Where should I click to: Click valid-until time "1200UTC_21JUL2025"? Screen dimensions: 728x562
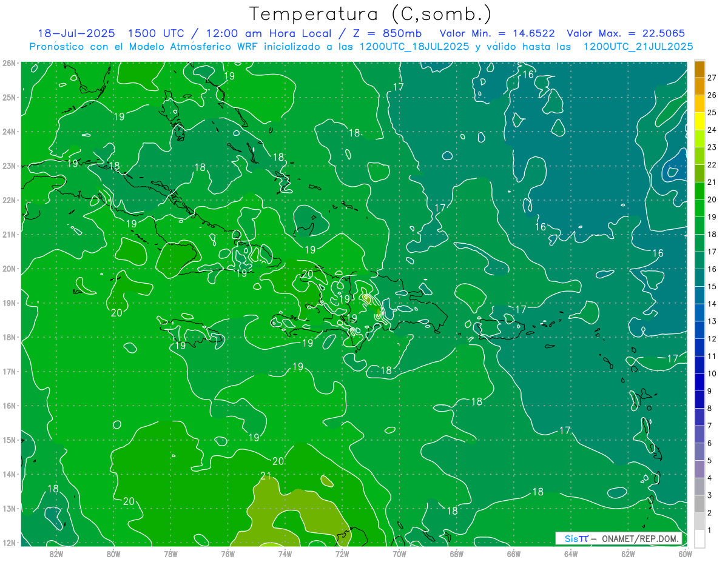pyautogui.click(x=638, y=46)
